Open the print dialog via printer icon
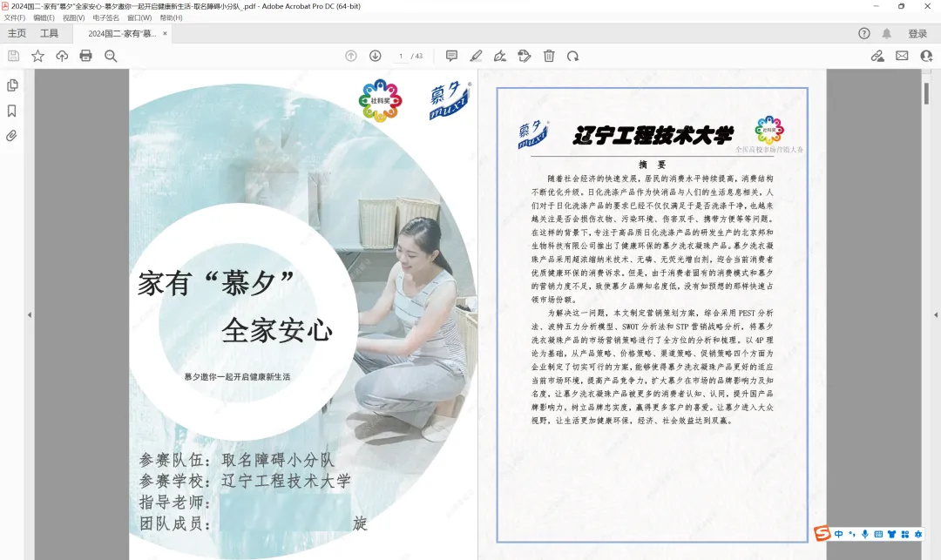Screen dimensions: 941x560 point(85,55)
